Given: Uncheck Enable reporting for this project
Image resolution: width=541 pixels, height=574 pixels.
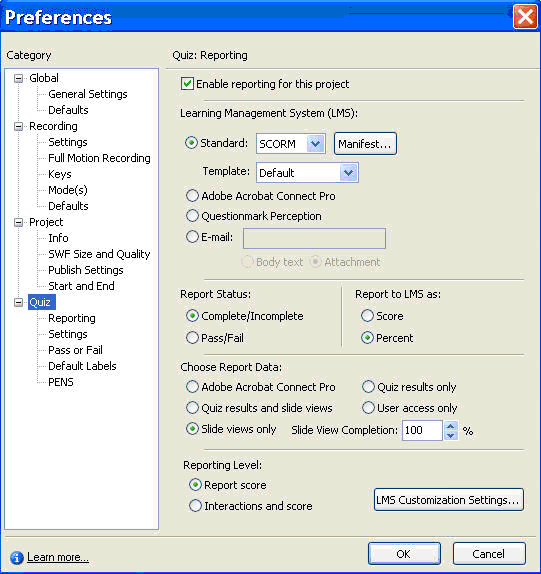Looking at the screenshot, I should (x=187, y=84).
